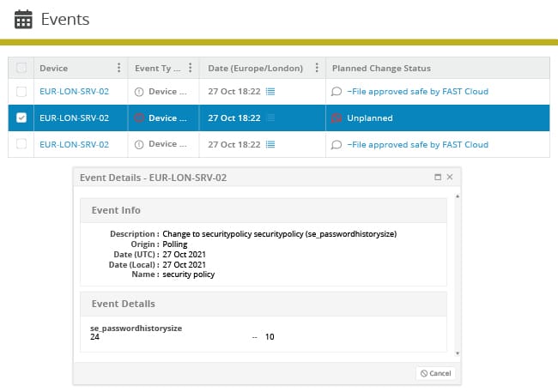Toggle the select-all header checkbox
This screenshot has height=392, width=558.
[21, 68]
